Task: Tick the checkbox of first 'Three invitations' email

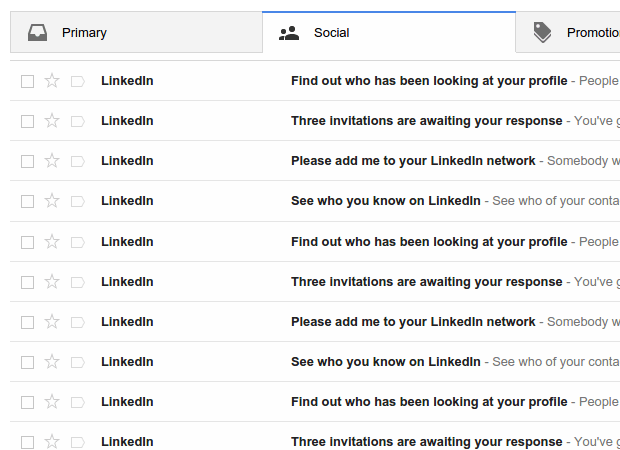Action: (x=27, y=121)
